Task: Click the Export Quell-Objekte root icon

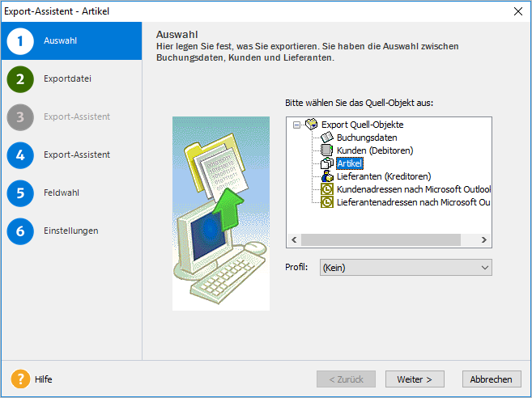Action: coord(311,124)
